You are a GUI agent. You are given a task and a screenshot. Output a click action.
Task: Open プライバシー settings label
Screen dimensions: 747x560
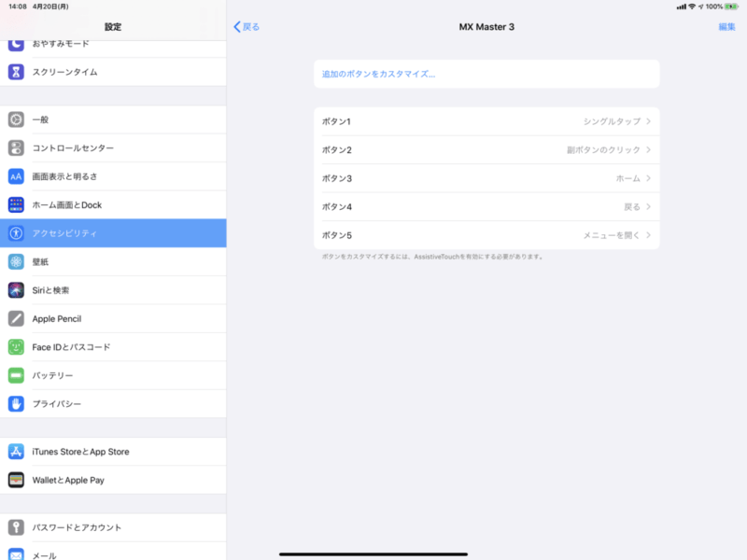(x=56, y=404)
